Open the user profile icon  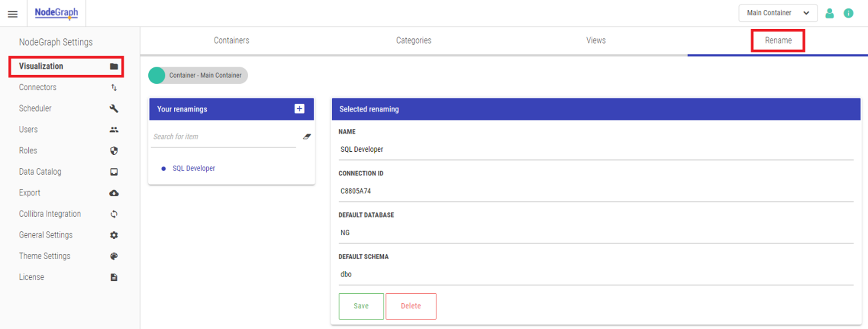pyautogui.click(x=829, y=13)
